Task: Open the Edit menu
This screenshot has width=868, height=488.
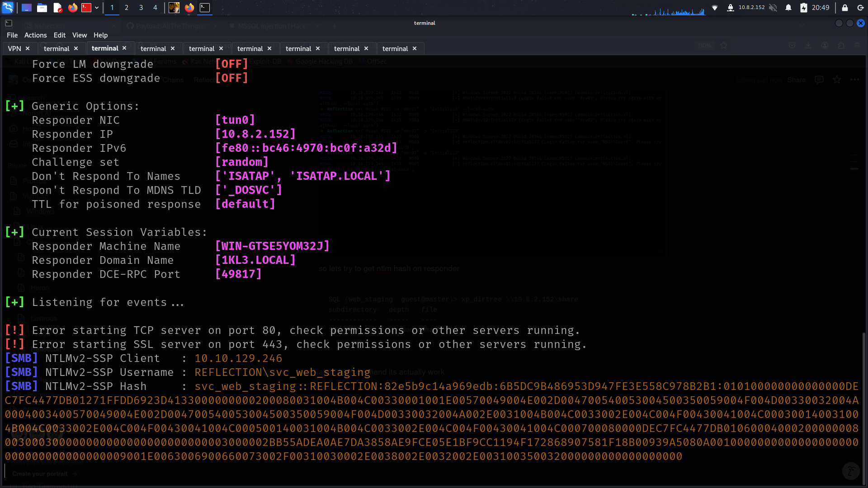Action: pyautogui.click(x=60, y=35)
